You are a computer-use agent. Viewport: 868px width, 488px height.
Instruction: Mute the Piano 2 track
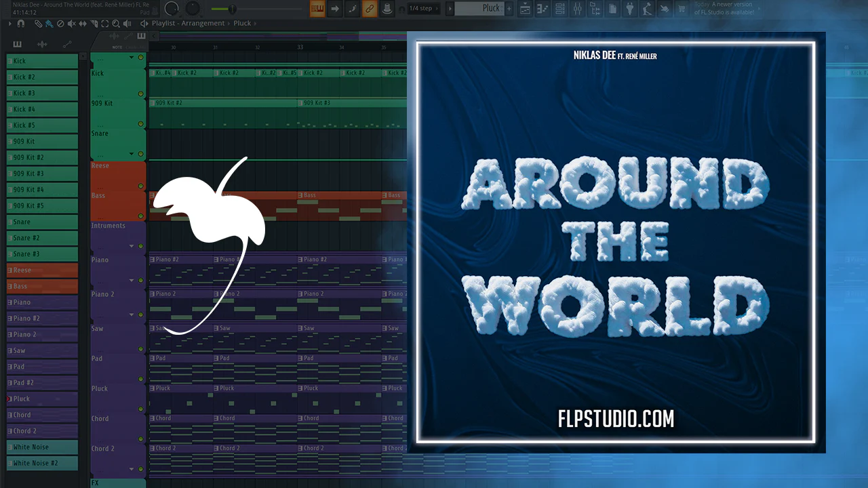[x=140, y=315]
